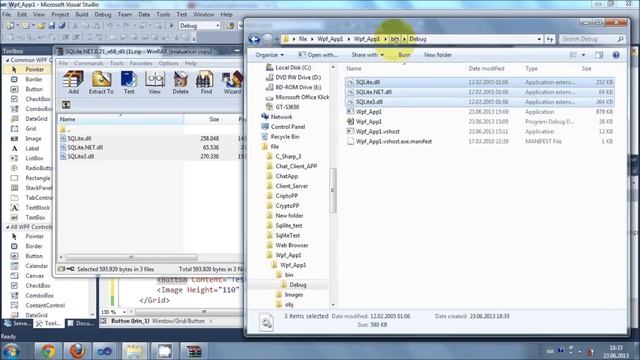Switch to the Toolbox tab at bottom
This screenshot has height=360, width=640.
(48, 323)
